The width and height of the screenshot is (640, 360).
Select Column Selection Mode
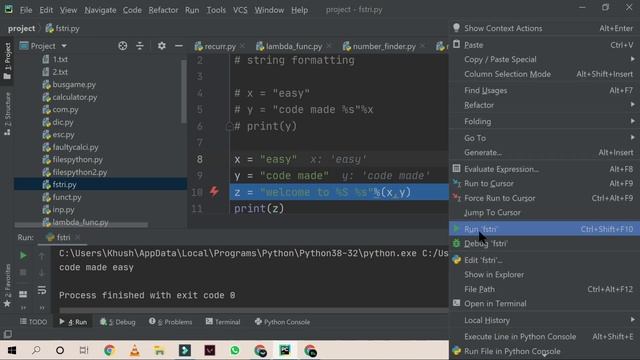pos(544,74)
